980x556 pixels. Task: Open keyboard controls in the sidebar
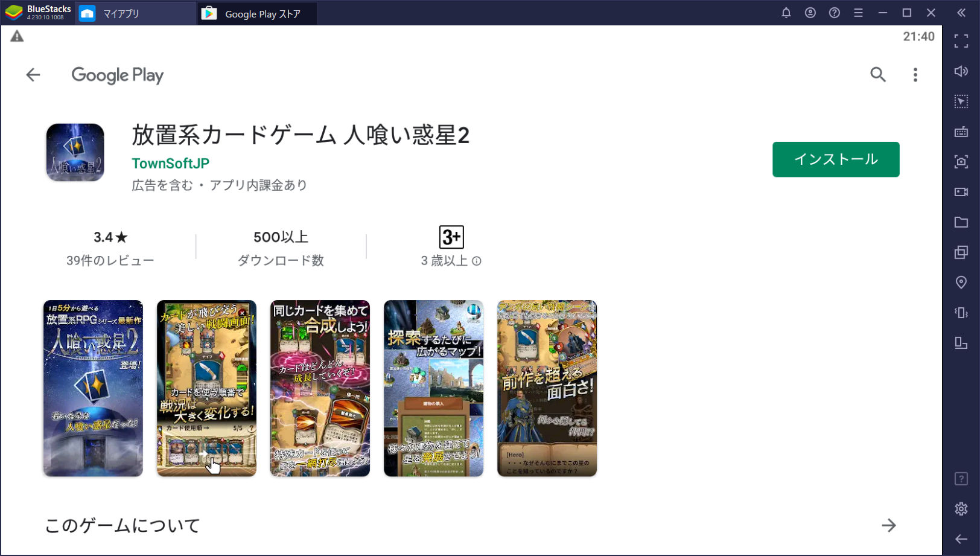961,132
